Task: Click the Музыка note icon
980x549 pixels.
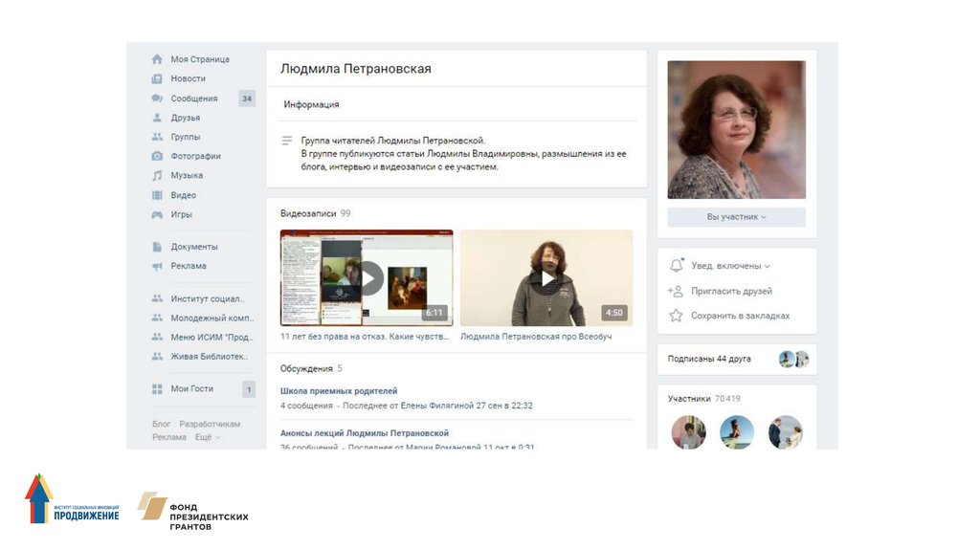Action: pos(157,176)
